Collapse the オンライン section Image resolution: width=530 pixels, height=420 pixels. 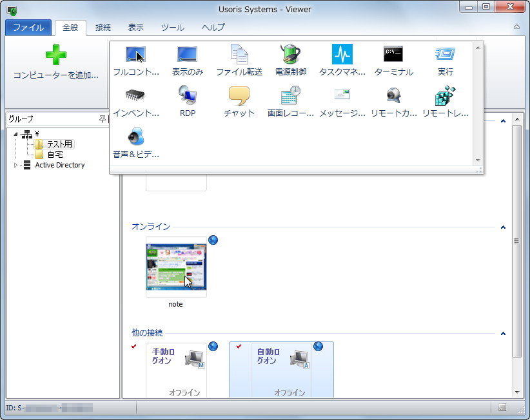tap(503, 227)
